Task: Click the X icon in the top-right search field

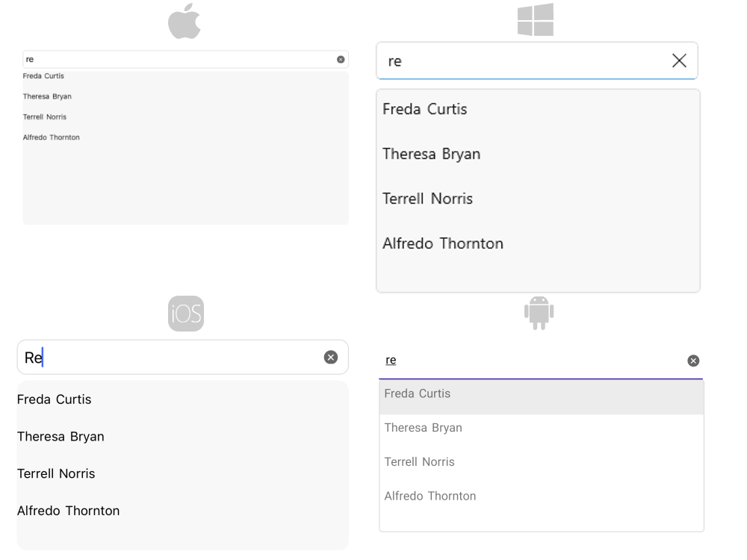Action: tap(679, 60)
